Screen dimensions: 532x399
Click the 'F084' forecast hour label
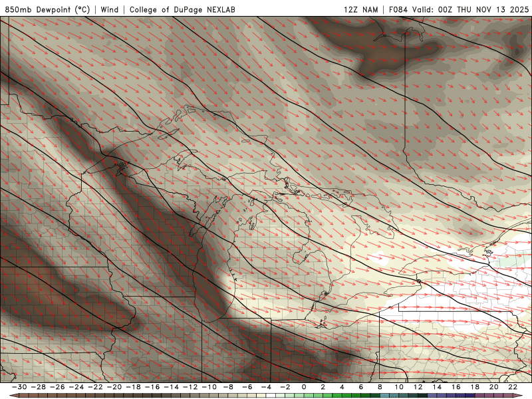(x=398, y=9)
